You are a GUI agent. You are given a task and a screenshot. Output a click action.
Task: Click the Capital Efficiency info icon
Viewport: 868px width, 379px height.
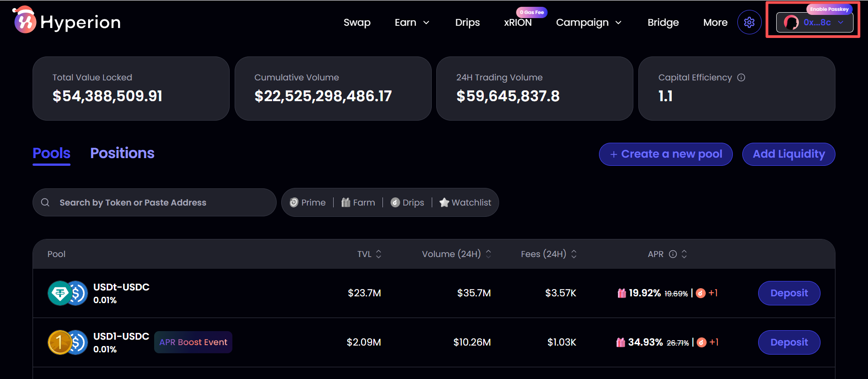741,77
